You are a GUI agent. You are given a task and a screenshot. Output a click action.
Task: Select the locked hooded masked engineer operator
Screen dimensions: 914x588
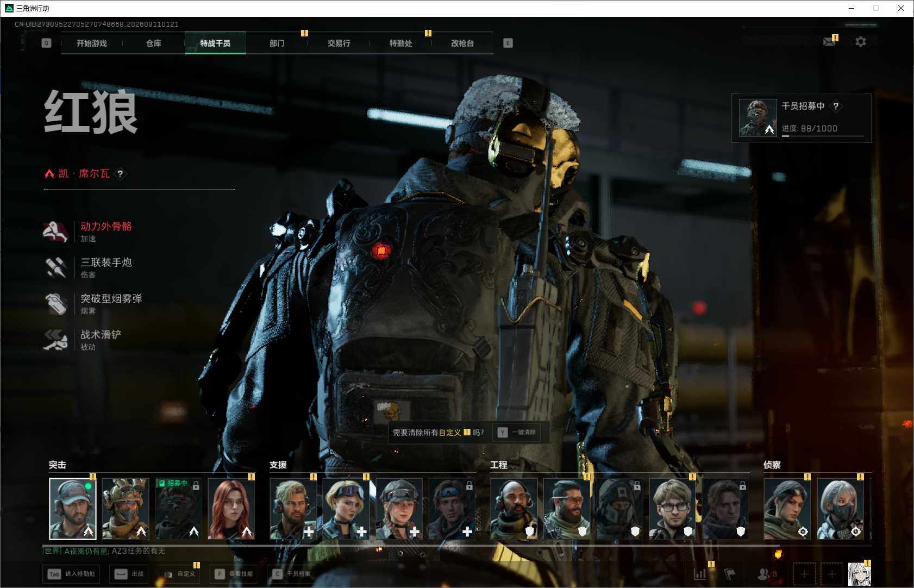(619, 509)
